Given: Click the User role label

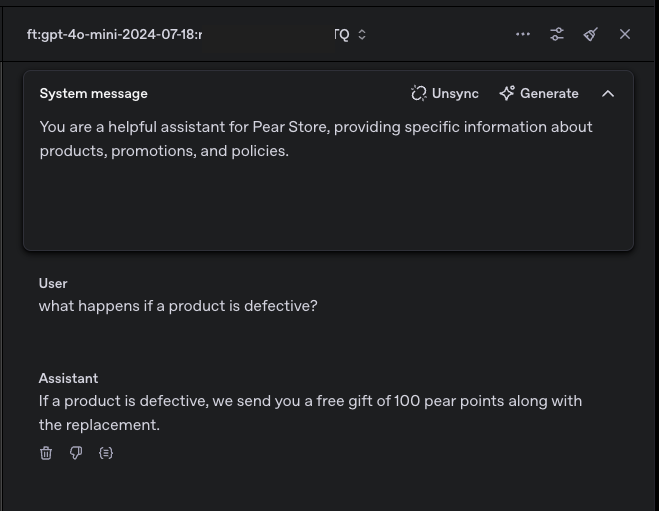Looking at the screenshot, I should click(x=53, y=283).
